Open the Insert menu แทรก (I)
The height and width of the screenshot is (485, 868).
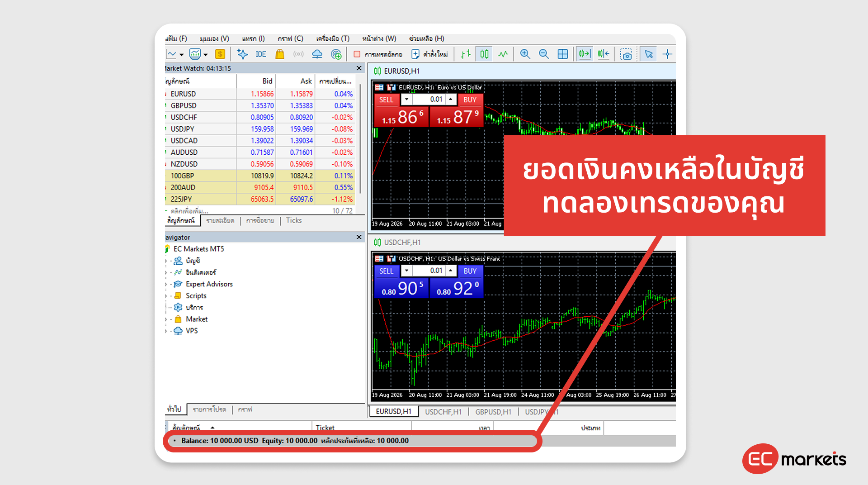coord(253,38)
